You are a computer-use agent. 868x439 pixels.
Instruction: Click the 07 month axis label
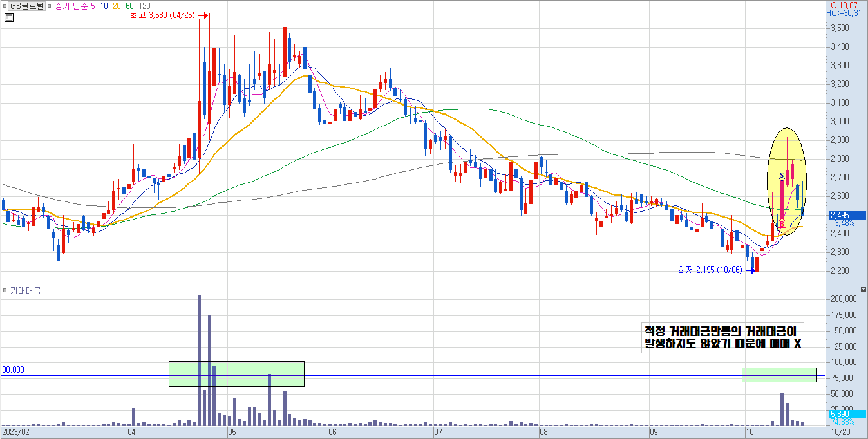[439, 434]
